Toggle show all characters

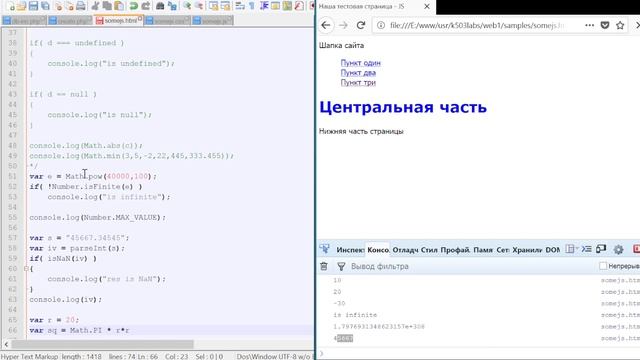tap(252, 6)
